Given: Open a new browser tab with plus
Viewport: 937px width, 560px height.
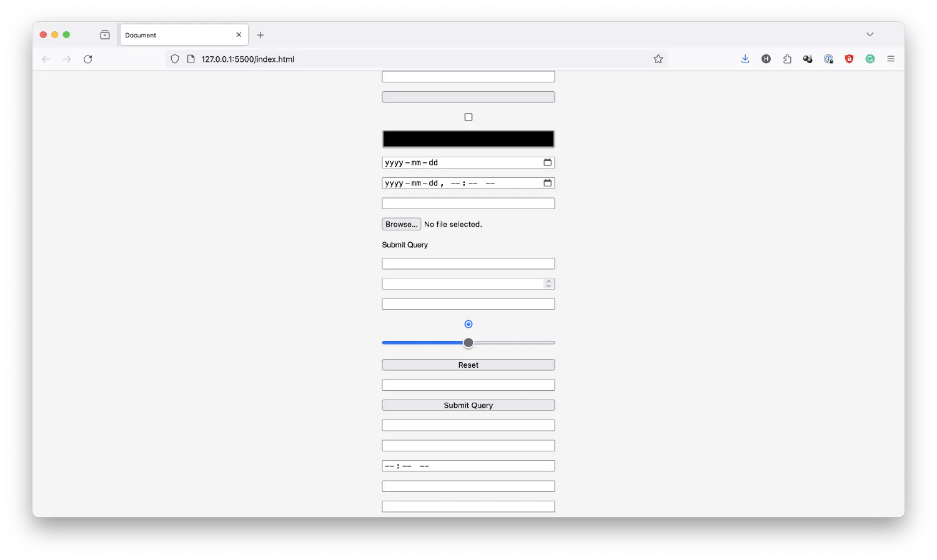Looking at the screenshot, I should [x=260, y=35].
